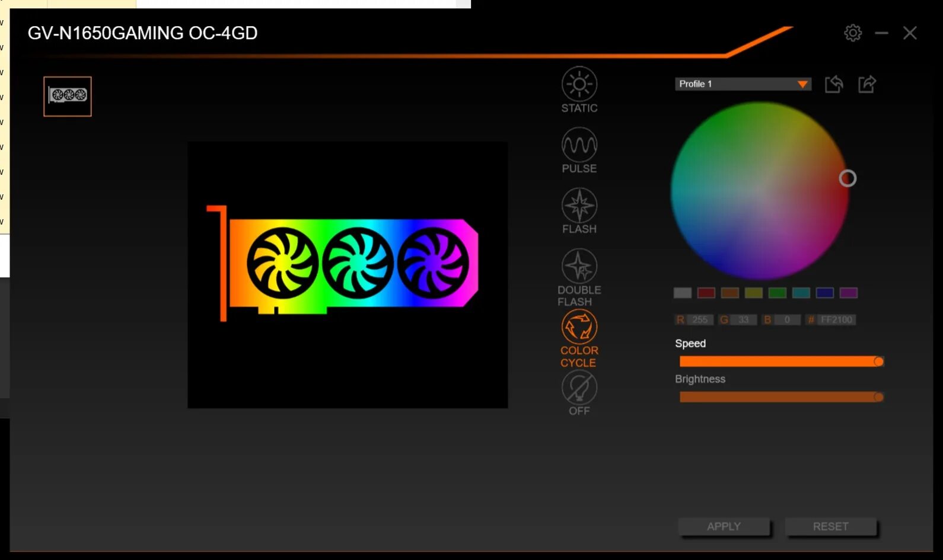Choose the green color swatch

(778, 293)
